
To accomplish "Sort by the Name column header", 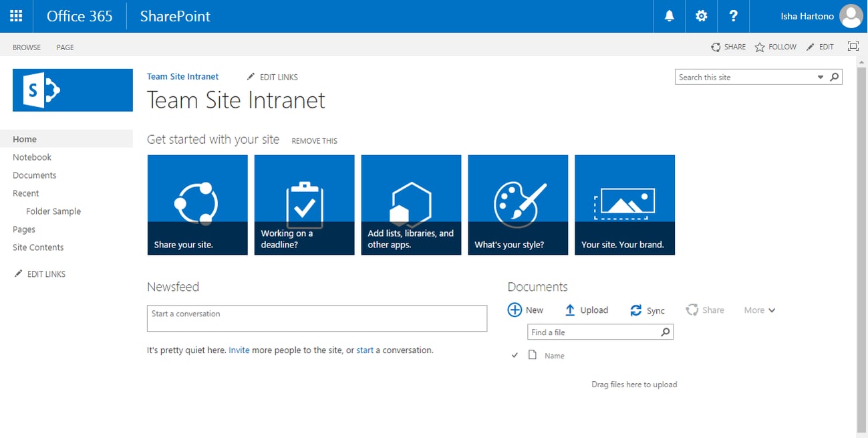I will click(555, 356).
